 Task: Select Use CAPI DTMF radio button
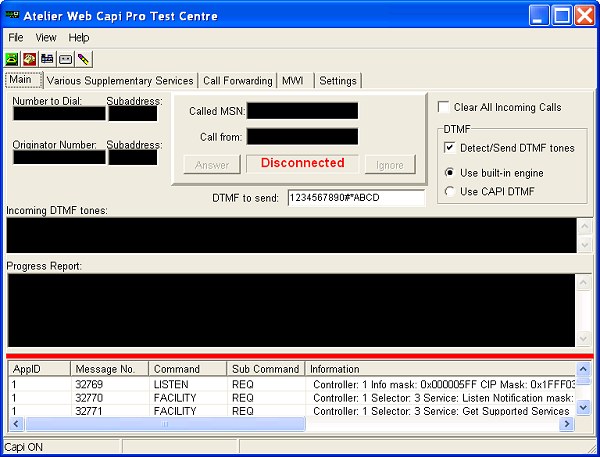[x=450, y=191]
